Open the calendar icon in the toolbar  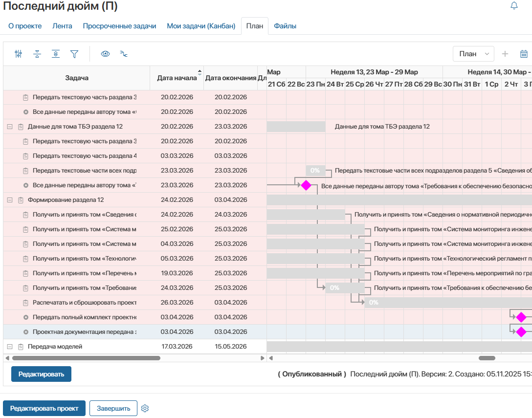pos(524,54)
